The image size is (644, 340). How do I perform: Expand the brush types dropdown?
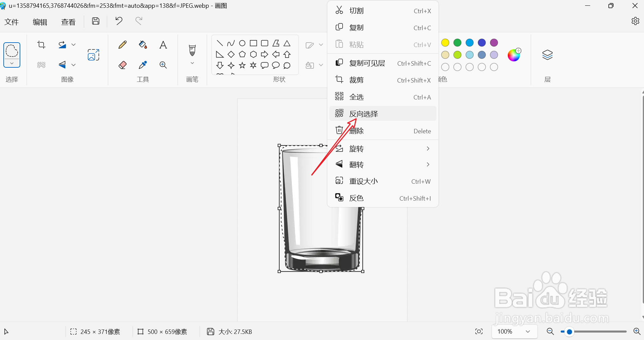[x=192, y=63]
